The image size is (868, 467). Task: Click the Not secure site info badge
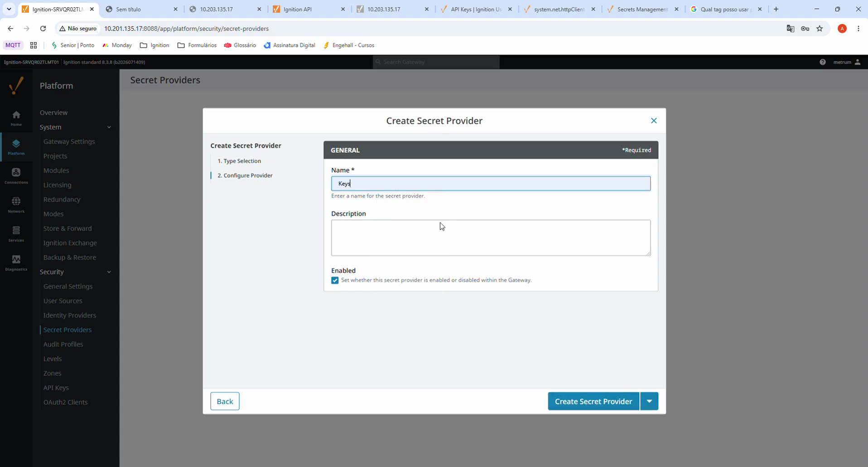point(78,29)
